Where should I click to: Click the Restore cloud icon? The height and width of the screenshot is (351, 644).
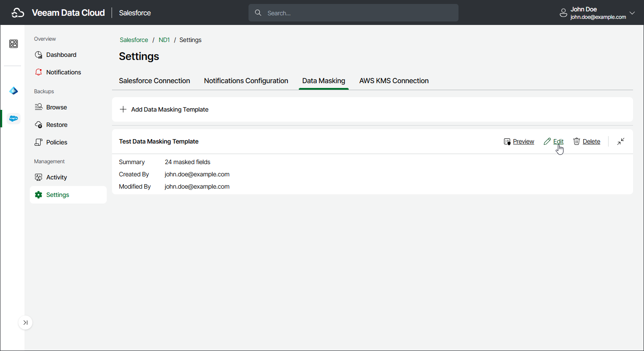(x=38, y=125)
